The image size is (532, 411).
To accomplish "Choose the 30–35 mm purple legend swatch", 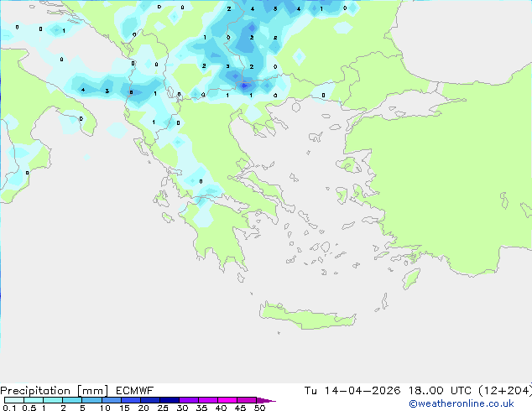I will click(188, 400).
